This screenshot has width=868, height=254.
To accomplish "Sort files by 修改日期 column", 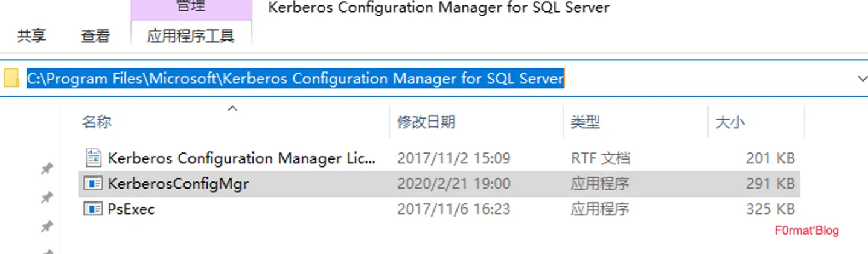I will point(426,122).
